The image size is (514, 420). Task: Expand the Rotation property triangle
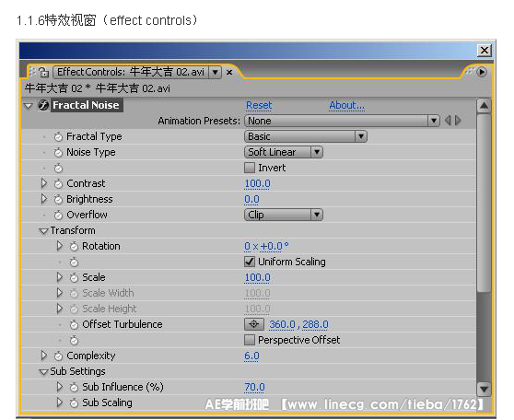(x=59, y=246)
